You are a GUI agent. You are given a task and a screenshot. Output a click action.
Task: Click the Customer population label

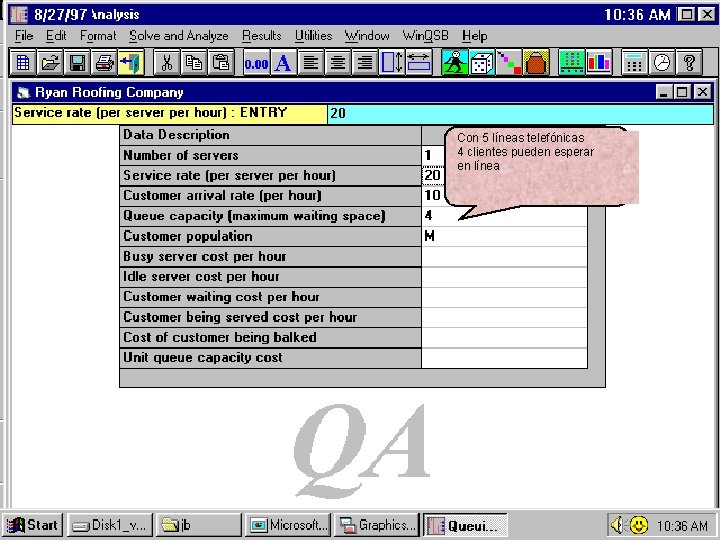pos(270,236)
